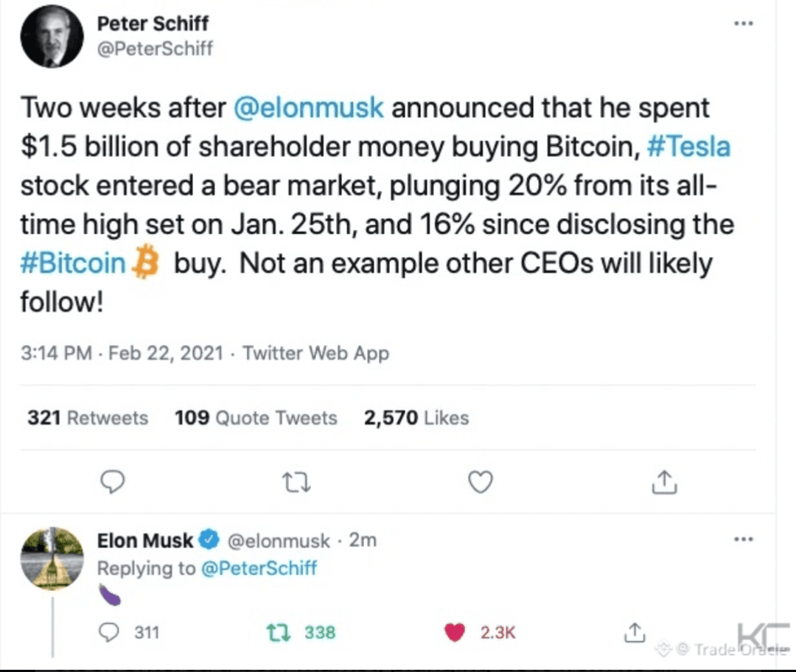Image resolution: width=796 pixels, height=672 pixels.
Task: View the 109 Quote Tweets list
Action: point(256,418)
